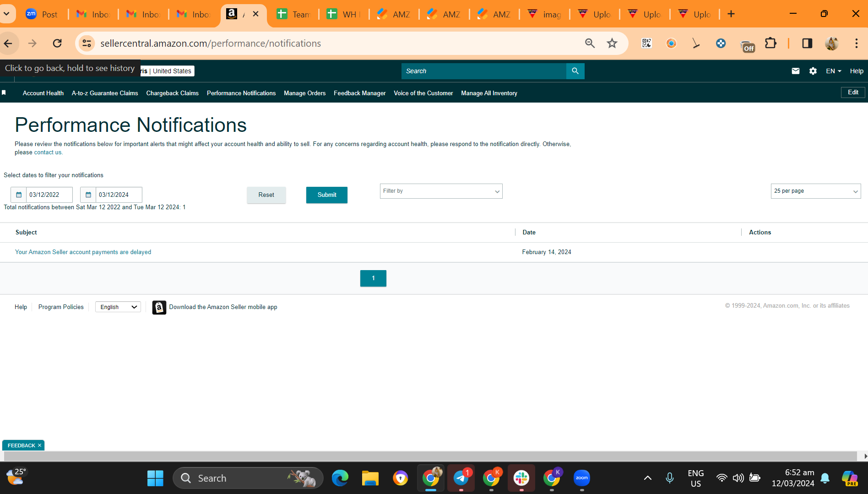This screenshot has width=868, height=494.
Task: Open the contact us link
Action: pyautogui.click(x=48, y=152)
